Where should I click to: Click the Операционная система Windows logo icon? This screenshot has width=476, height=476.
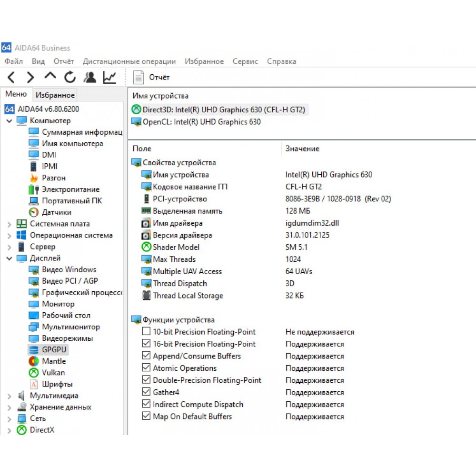21,235
